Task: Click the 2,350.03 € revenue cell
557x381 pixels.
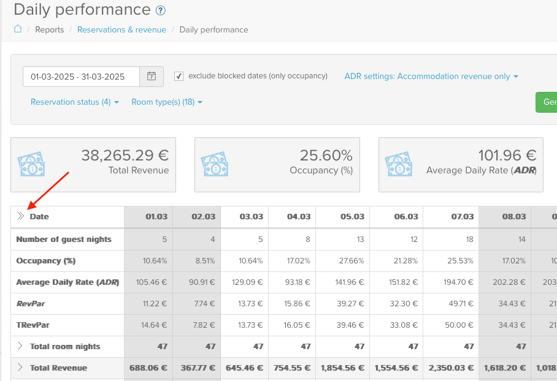Action: [451, 368]
